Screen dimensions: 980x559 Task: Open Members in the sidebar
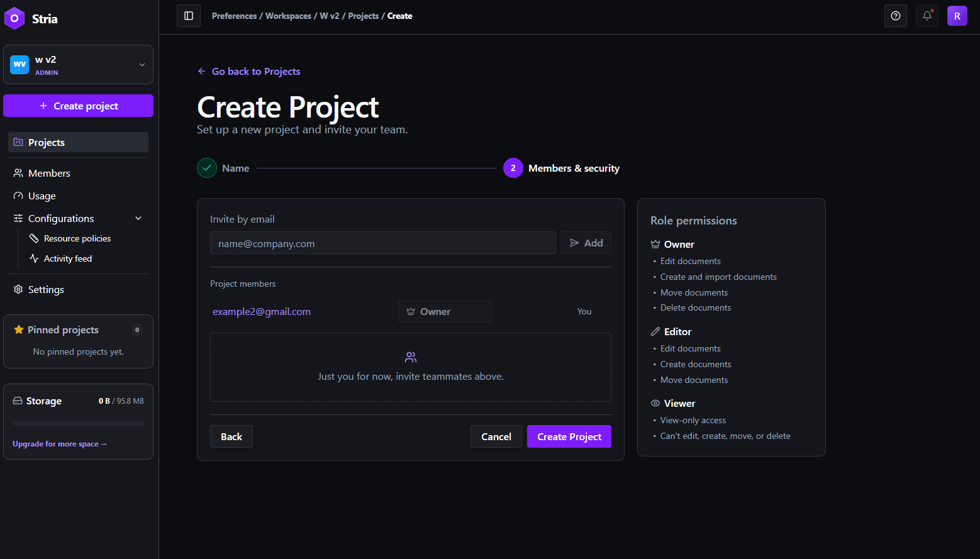point(78,173)
